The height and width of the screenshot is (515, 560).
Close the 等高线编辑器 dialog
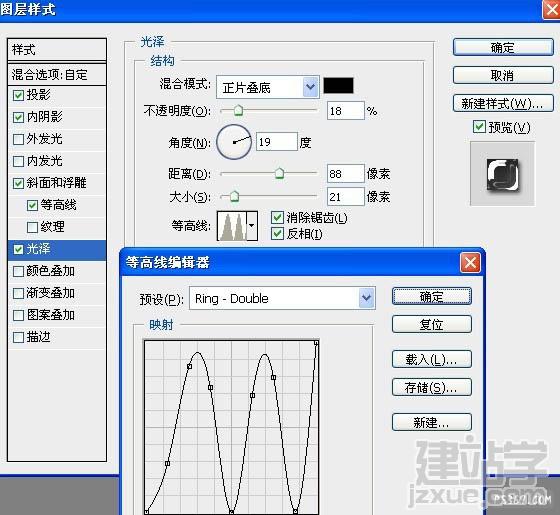(470, 263)
